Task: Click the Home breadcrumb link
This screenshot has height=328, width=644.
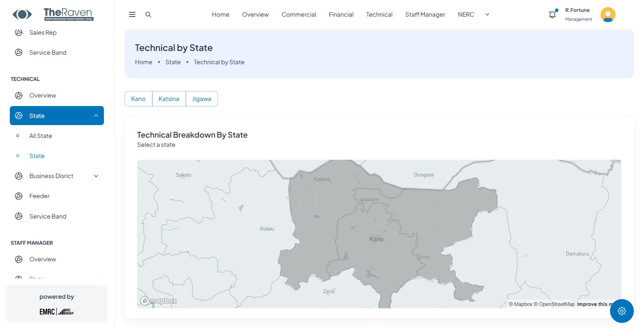Action: [x=143, y=62]
